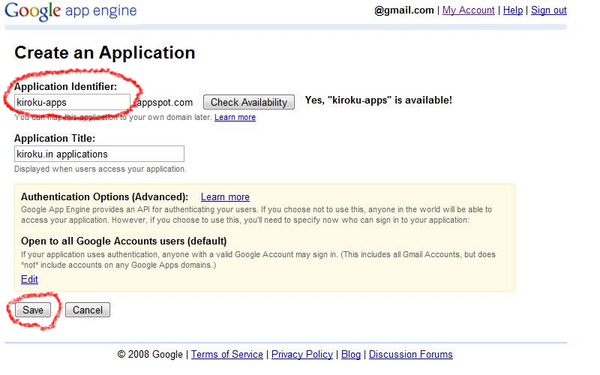Sign out of the account
Screen dimensions: 600x375
pos(549,10)
